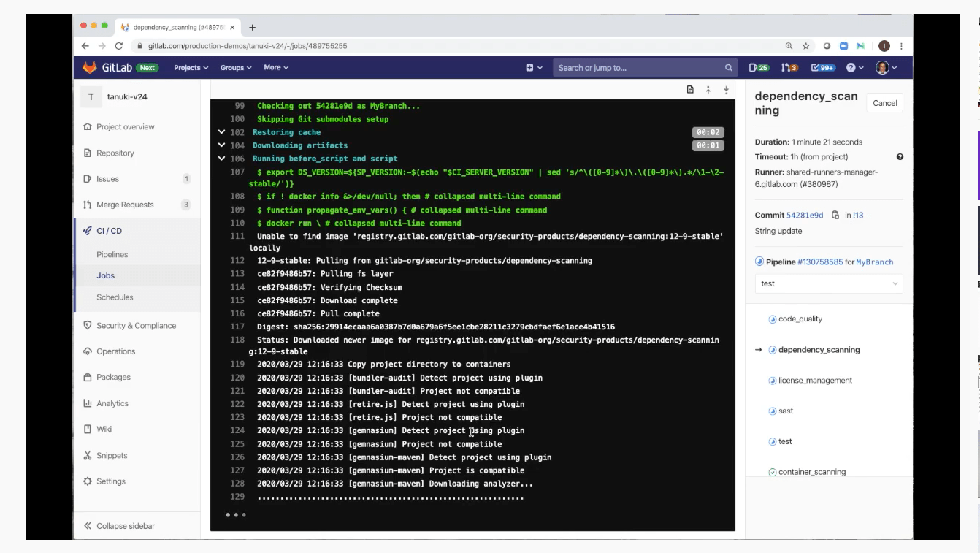Bookmark this page with star icon
Image resolution: width=980 pixels, height=553 pixels.
[x=806, y=45]
